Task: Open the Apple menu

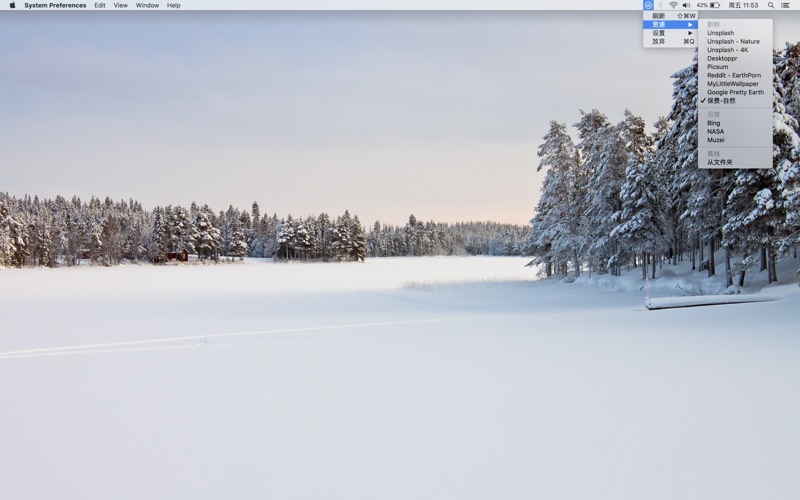Action: click(12, 5)
